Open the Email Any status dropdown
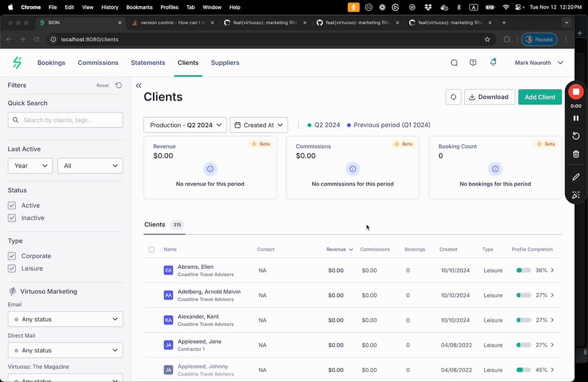 [65, 319]
